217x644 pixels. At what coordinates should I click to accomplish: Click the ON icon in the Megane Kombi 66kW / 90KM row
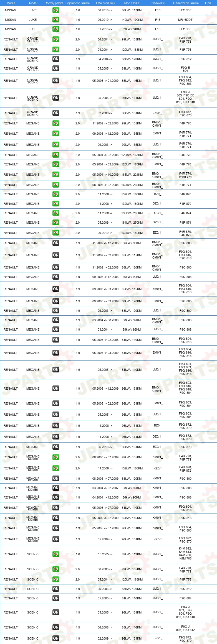point(56,497)
